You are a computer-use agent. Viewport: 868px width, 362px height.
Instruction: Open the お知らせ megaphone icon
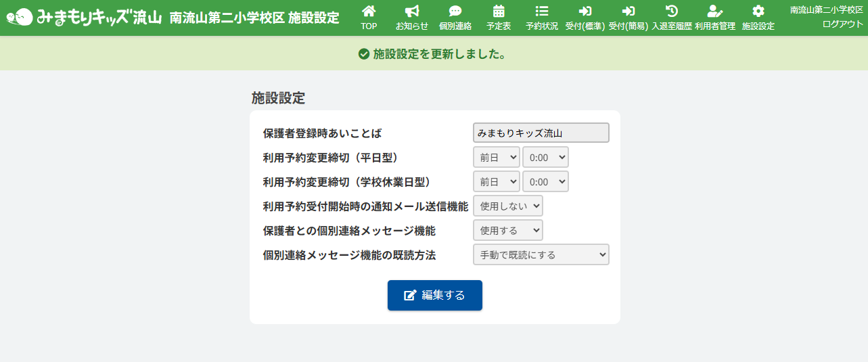(x=411, y=11)
